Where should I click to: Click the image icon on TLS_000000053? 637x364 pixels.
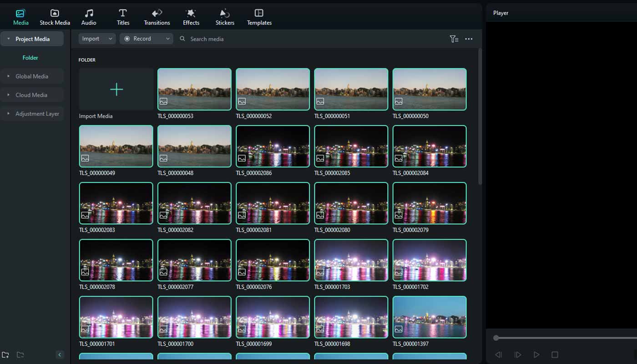(163, 101)
